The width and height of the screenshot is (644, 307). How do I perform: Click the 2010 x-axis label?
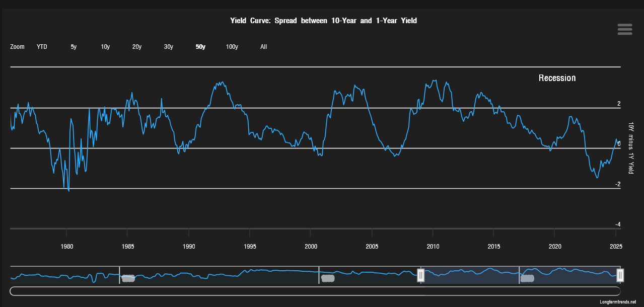coord(433,246)
